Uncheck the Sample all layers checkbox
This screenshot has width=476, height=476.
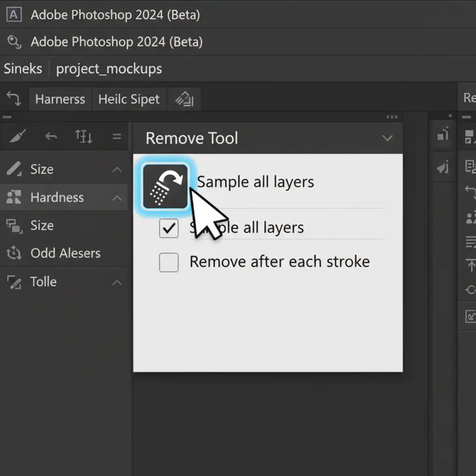(169, 228)
